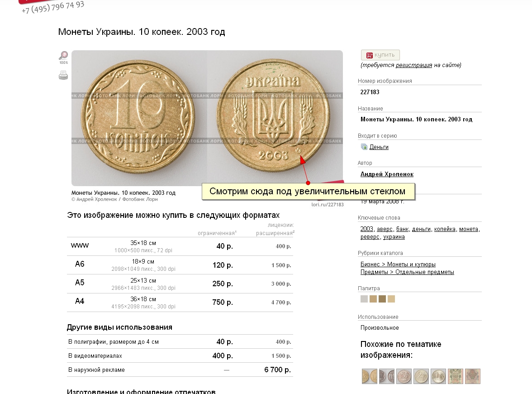The height and width of the screenshot is (394, 532).
Task: Open the Бизнес > Монеты и купюры category
Action: 398,264
